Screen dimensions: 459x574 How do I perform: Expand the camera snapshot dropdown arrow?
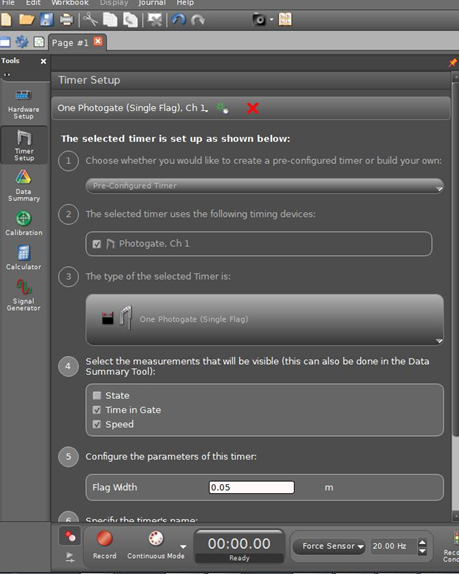(271, 19)
